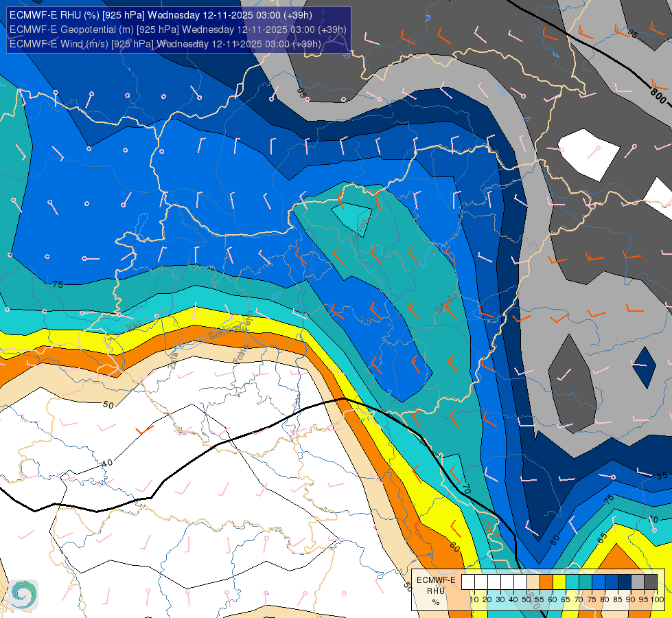The height and width of the screenshot is (618, 672).
Task: Click the 60 contour label on orange band
Action: click(454, 547)
